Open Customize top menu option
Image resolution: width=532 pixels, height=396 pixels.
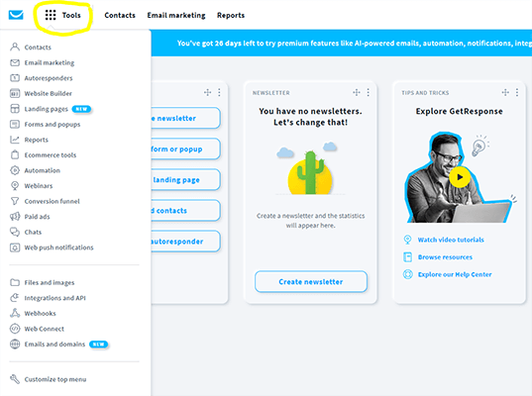55,379
